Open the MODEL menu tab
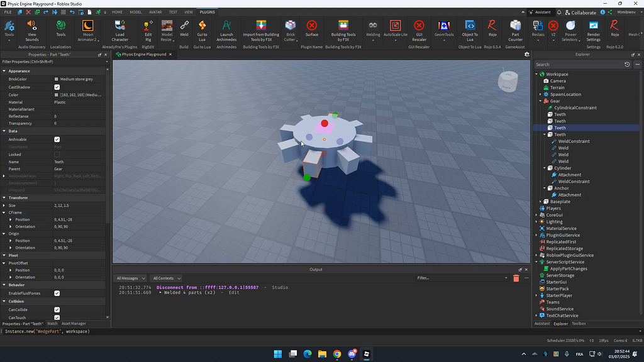The image size is (644, 362). coord(135,11)
